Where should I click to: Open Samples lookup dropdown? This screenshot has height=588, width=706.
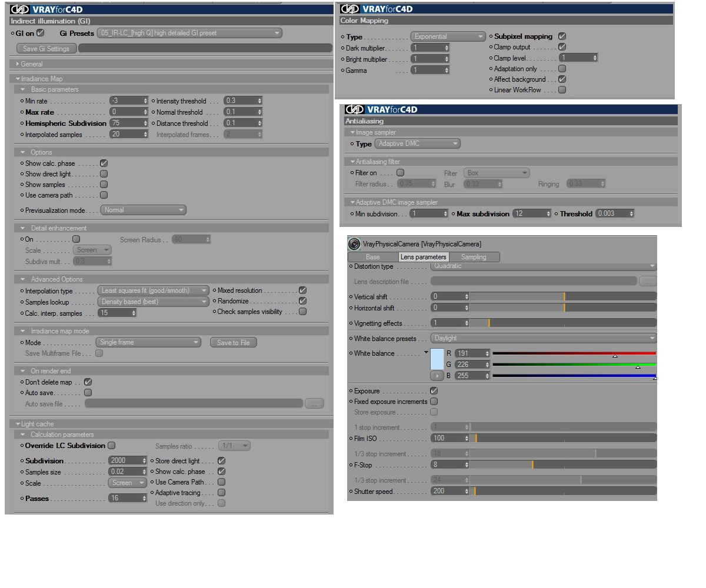click(153, 302)
